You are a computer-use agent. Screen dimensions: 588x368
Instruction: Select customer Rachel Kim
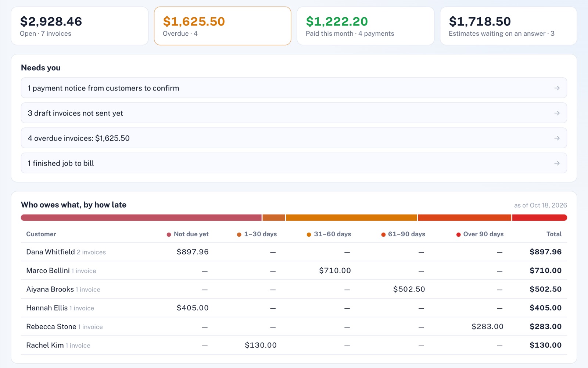pyautogui.click(x=45, y=345)
